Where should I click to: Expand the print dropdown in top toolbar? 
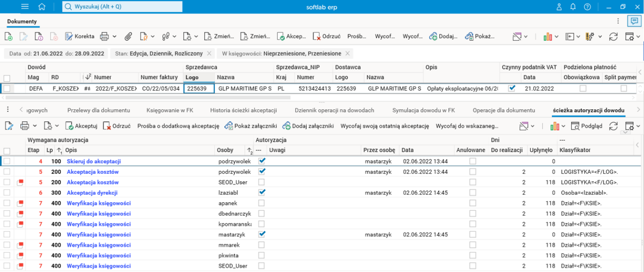pyautogui.click(x=114, y=36)
